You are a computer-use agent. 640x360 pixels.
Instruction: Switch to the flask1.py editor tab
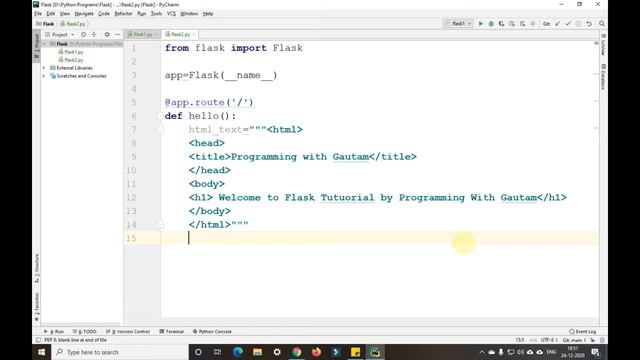point(141,34)
